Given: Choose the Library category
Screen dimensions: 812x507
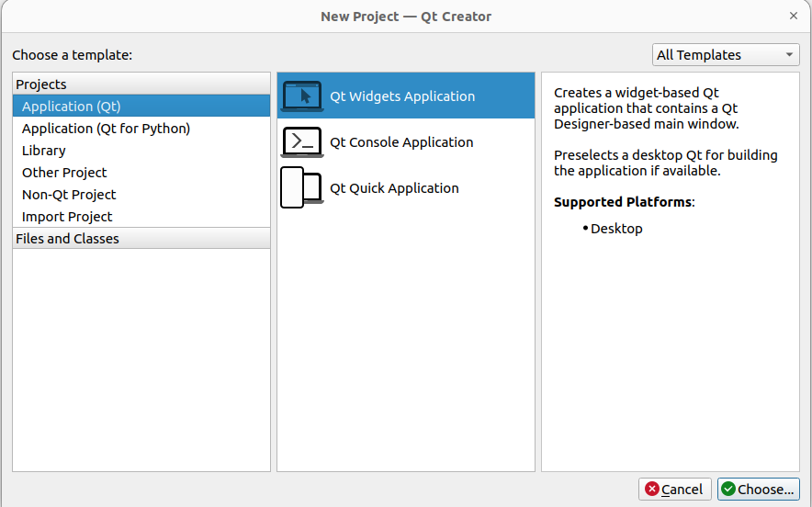Looking at the screenshot, I should (x=141, y=151).
